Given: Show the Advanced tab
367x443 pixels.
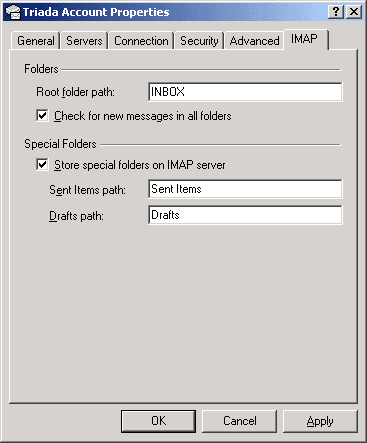Looking at the screenshot, I should 254,41.
